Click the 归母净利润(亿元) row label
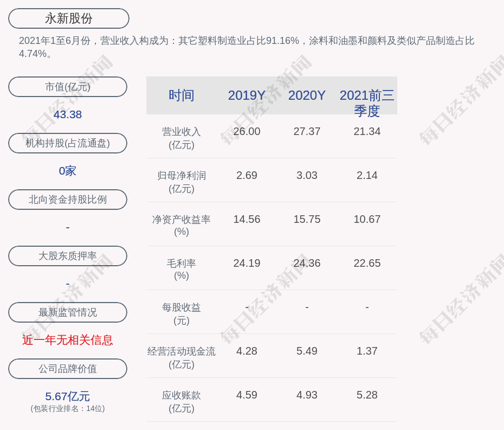This screenshot has height=430, width=504. click(182, 182)
